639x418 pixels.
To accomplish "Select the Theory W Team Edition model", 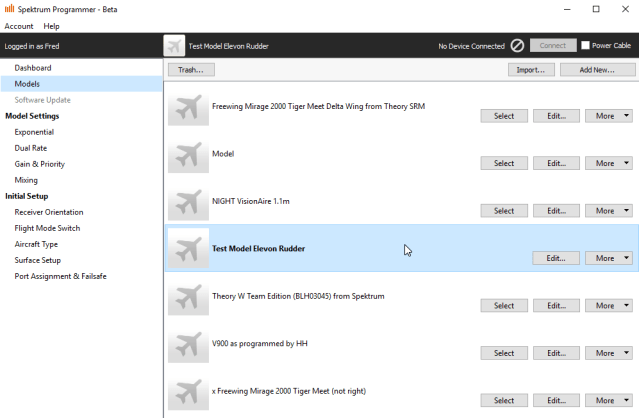I will click(504, 306).
